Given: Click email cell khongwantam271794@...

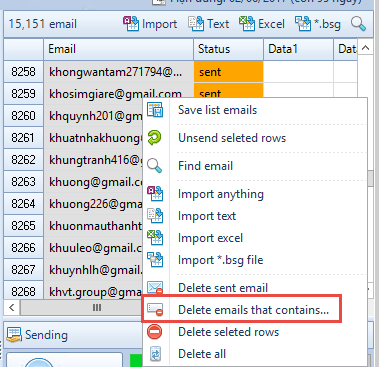Looking at the screenshot, I should pyautogui.click(x=119, y=72).
